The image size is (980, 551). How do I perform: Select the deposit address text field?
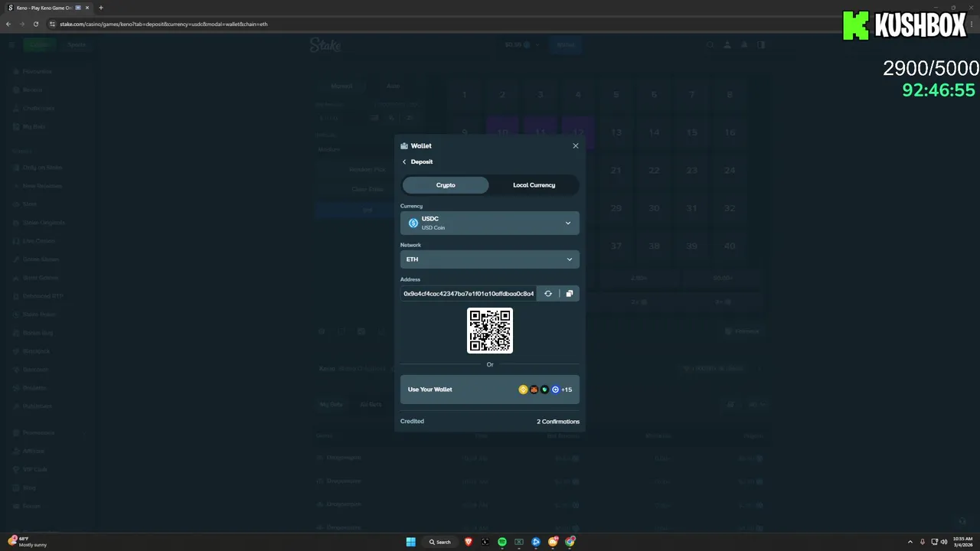click(469, 294)
